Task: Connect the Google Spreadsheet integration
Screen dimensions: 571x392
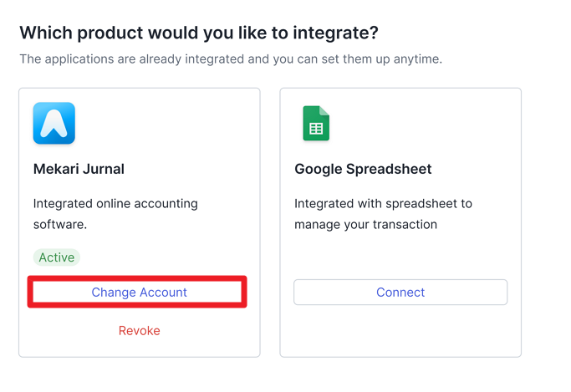Action: pyautogui.click(x=400, y=292)
